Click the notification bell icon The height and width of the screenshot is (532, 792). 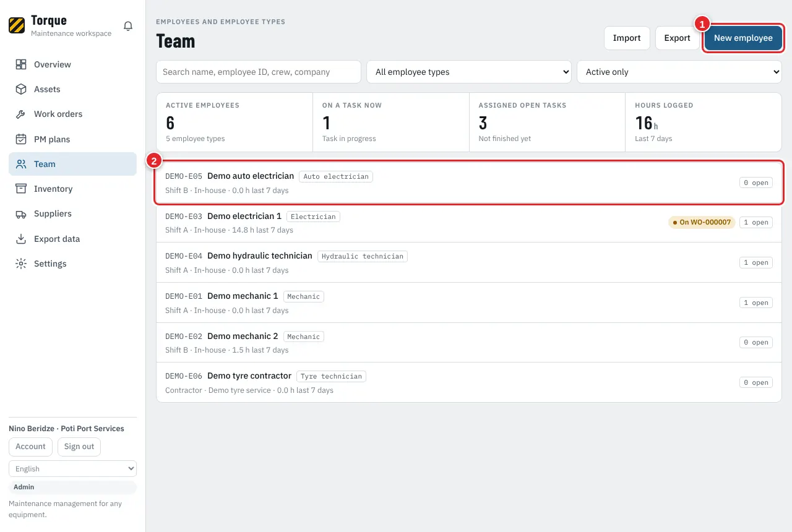(x=128, y=26)
